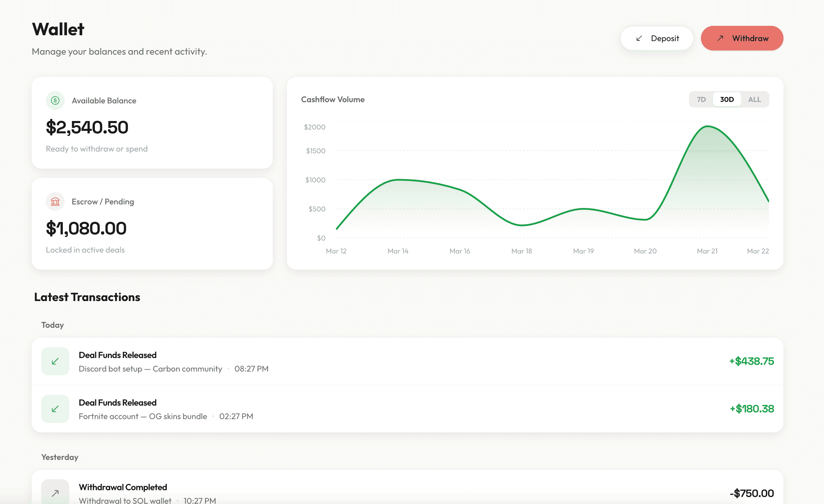Click the '$500' y-axis label
Image resolution: width=824 pixels, height=504 pixels.
pyautogui.click(x=317, y=209)
